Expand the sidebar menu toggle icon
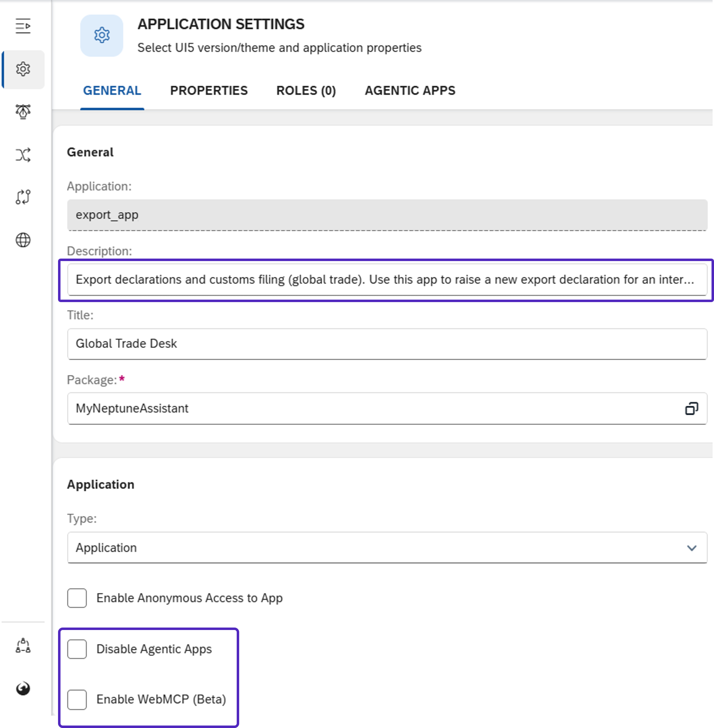Screen dimensions: 714x728 [23, 26]
